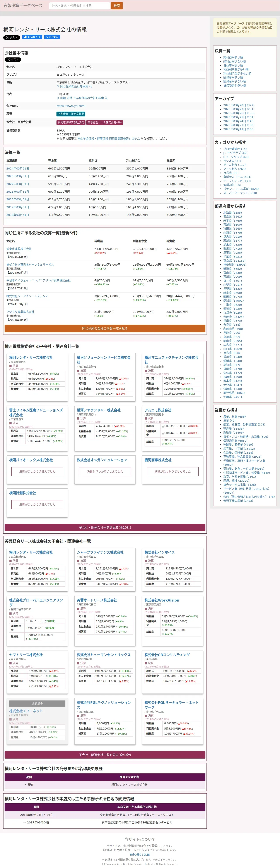Open アムニモ株式会社 card title
This screenshot has width=280, height=868.
[158, 410]
